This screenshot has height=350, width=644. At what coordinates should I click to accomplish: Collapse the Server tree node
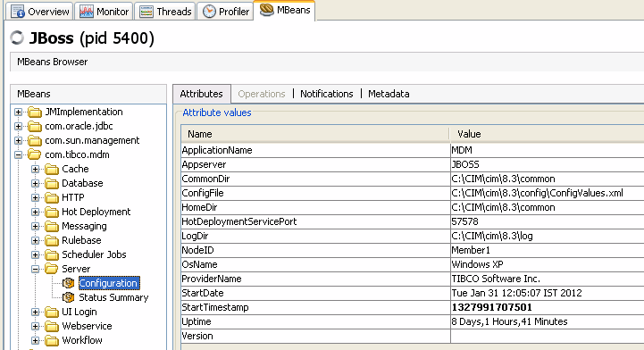tap(36, 269)
